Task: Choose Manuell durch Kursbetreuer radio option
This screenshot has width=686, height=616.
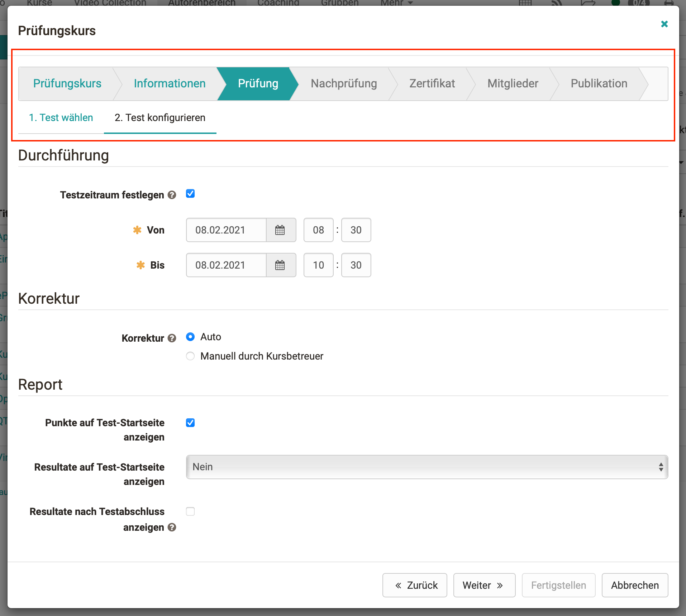Action: [x=190, y=356]
